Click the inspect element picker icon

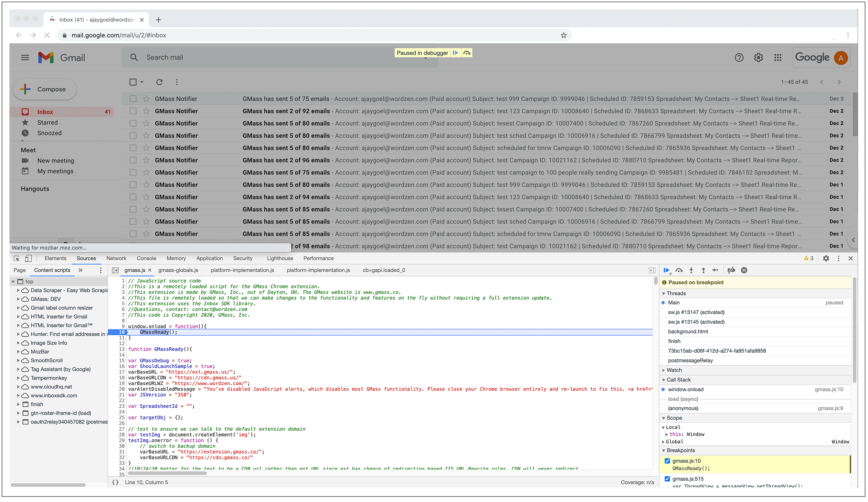(16, 258)
